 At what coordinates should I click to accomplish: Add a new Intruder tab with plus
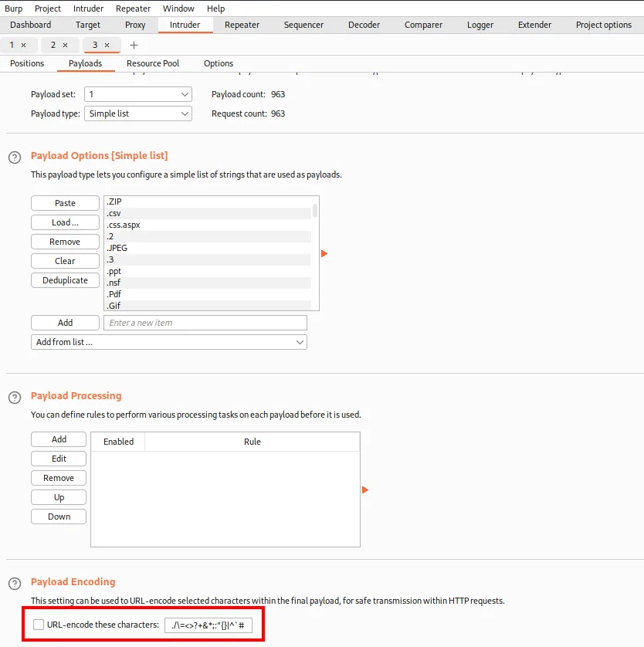pyautogui.click(x=134, y=45)
